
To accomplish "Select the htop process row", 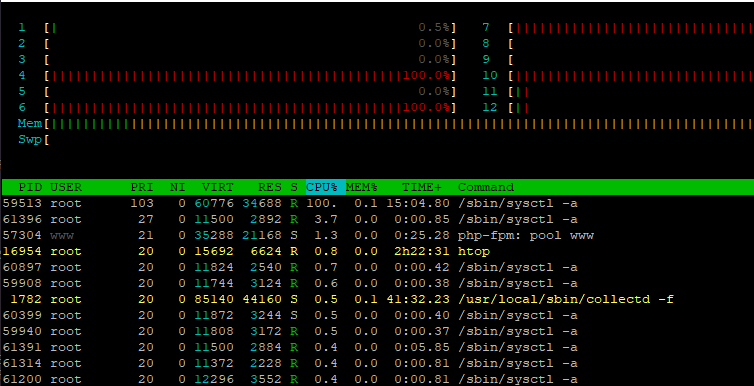I will [x=377, y=251].
